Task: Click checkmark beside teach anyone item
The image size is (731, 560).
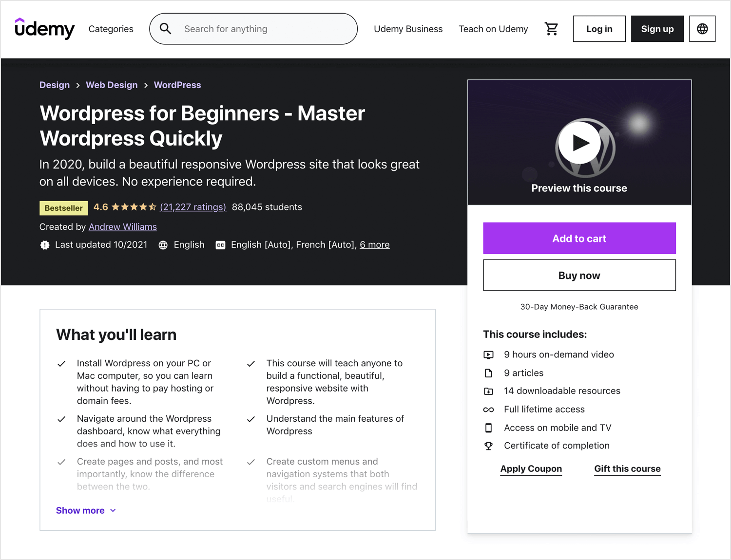Action: coord(251,364)
